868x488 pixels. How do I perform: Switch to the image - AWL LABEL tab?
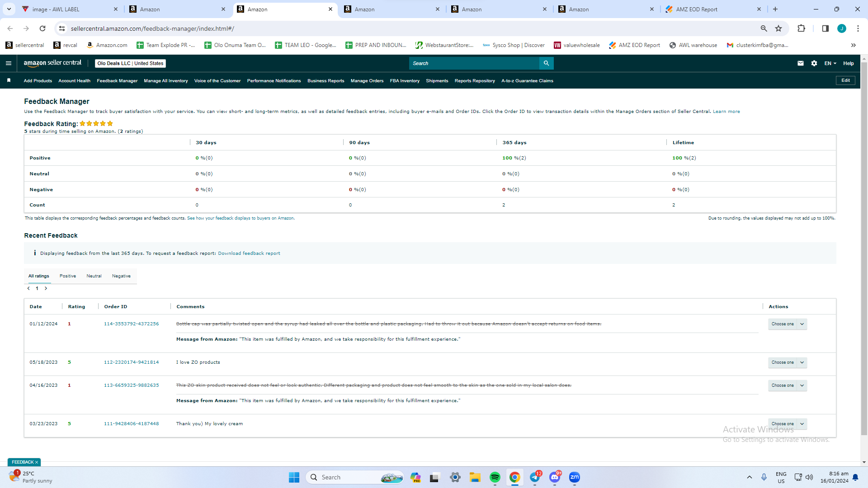pyautogui.click(x=70, y=9)
